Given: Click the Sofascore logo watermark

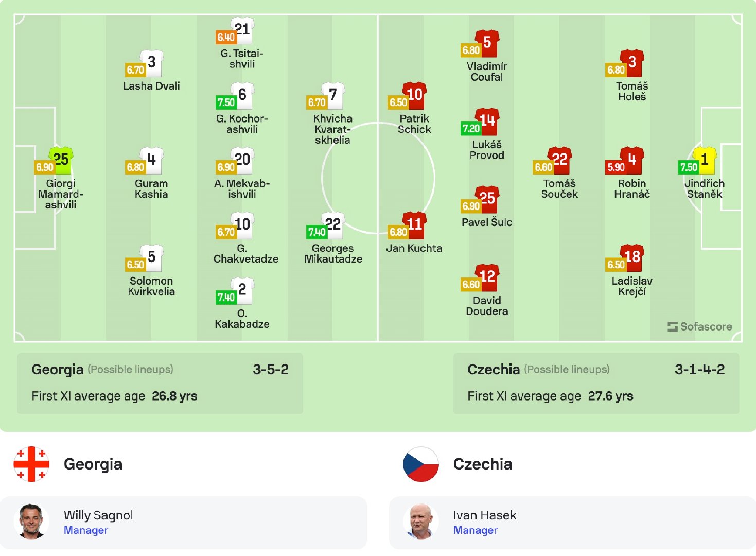Looking at the screenshot, I should 700,326.
